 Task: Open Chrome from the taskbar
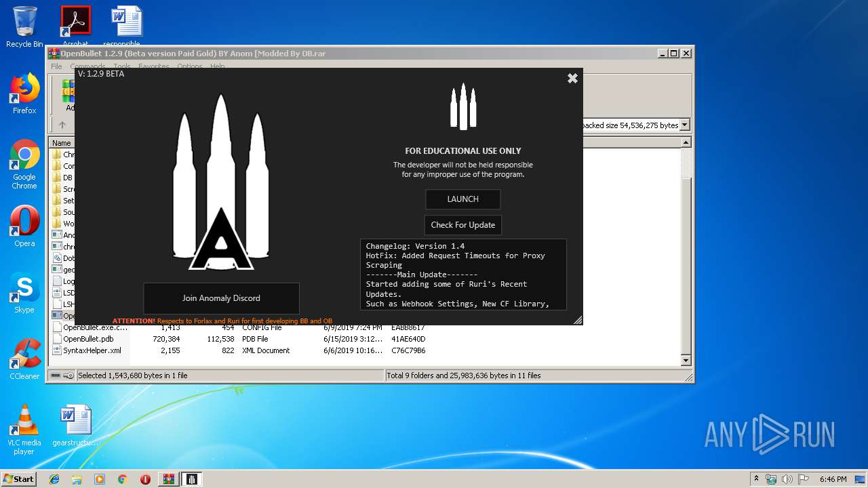click(122, 479)
